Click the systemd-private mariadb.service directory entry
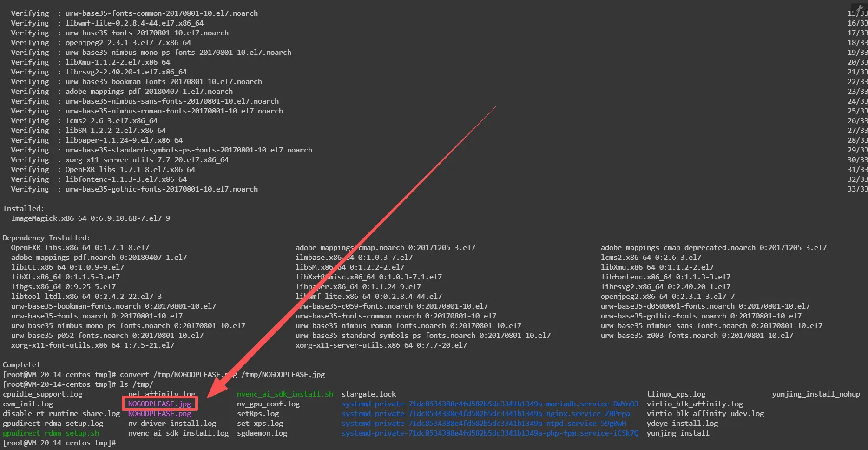 point(490,404)
